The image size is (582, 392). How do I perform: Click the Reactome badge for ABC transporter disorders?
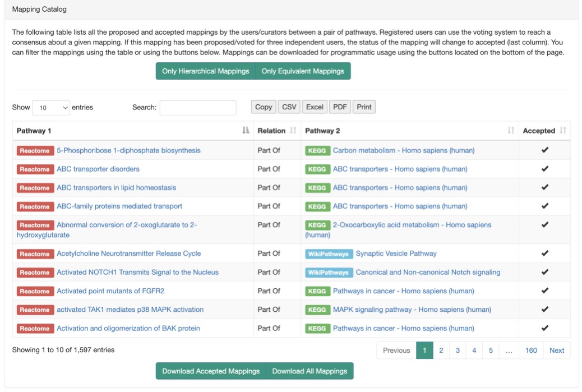[x=35, y=169]
